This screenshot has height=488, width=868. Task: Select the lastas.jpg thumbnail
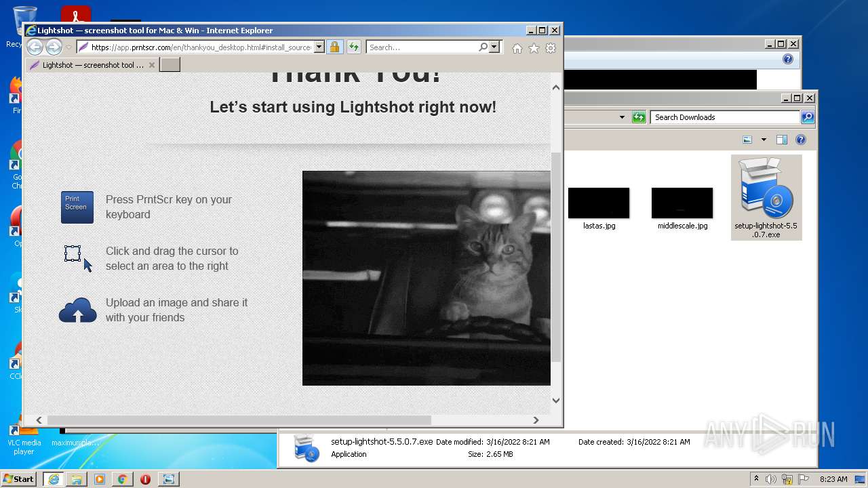599,203
